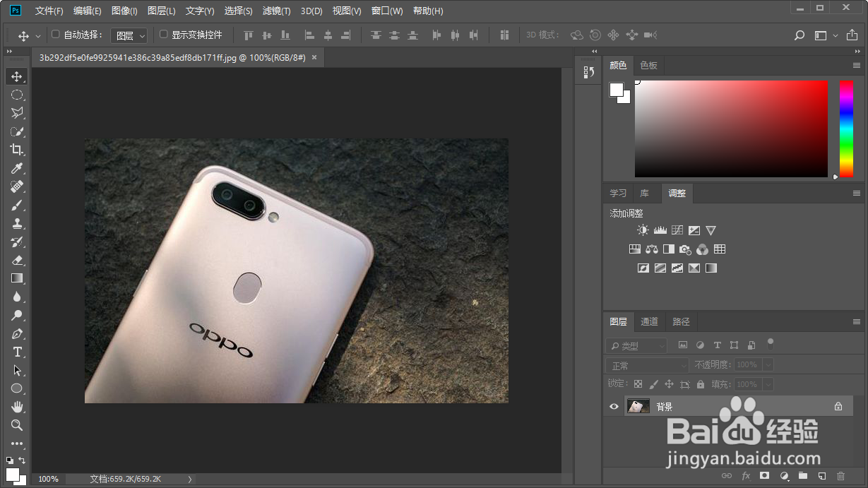Add a Channel Mixer adjustment
Viewport: 868px width, 488px height.
coord(702,249)
